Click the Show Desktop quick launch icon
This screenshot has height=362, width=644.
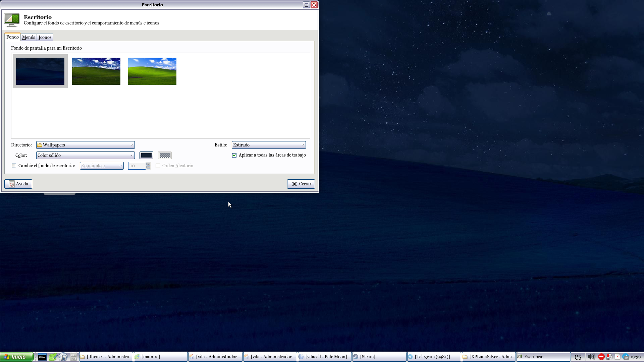[74, 357]
